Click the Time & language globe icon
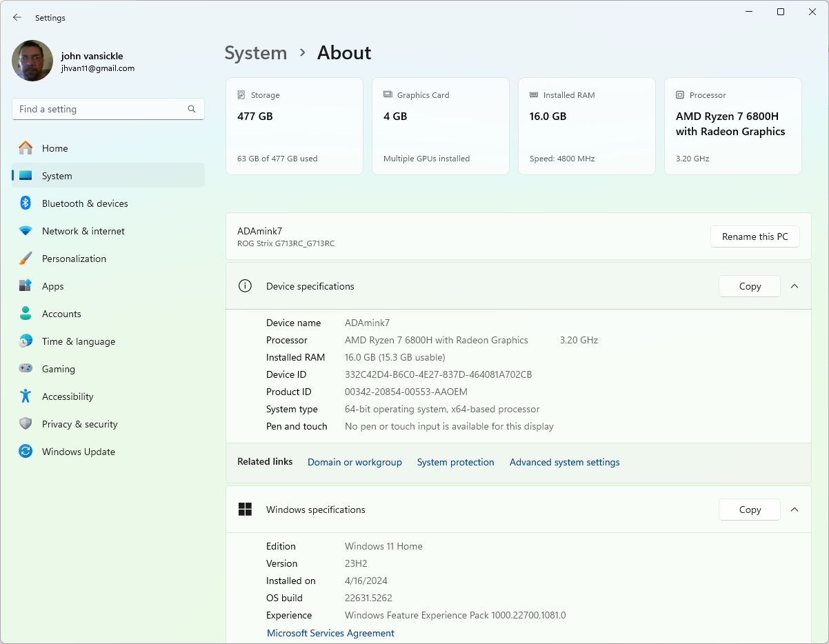This screenshot has height=644, width=829. 26,341
